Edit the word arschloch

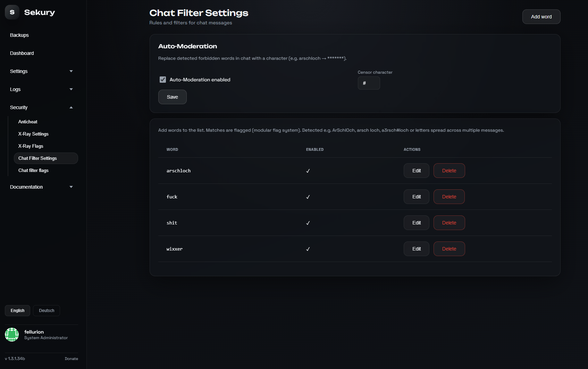(x=416, y=171)
